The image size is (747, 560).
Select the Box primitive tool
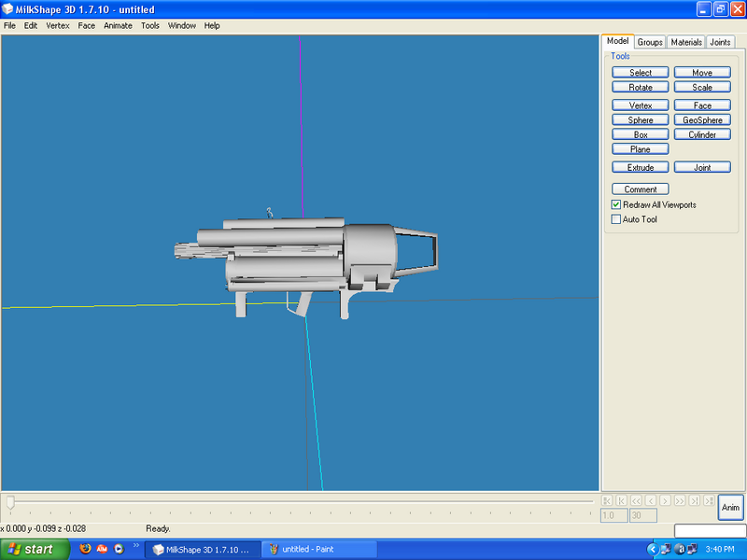point(641,134)
